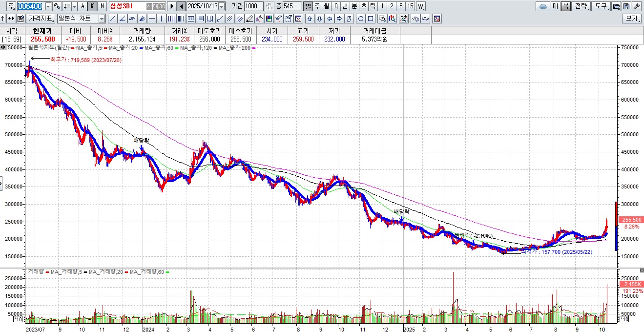Select the rectangle shape drawing tool
Screen dimensions: 644x332
pyautogui.click(x=371, y=19)
